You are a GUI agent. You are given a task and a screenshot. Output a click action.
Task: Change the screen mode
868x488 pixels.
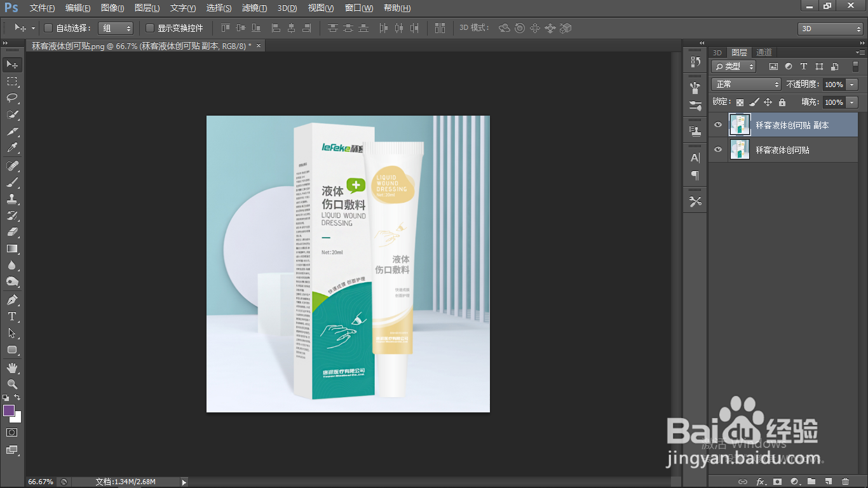click(x=12, y=450)
